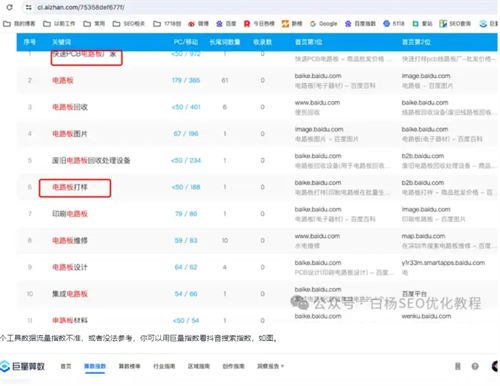The image size is (500, 386).
Task: Open baike.baidu.com in the 集成电路板 row
Action: pyautogui.click(x=318, y=289)
